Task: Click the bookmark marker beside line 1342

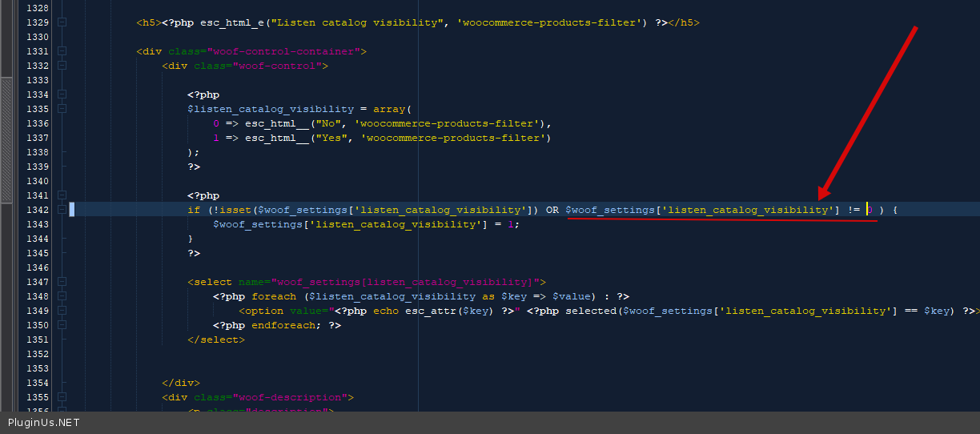Action: [x=71, y=210]
